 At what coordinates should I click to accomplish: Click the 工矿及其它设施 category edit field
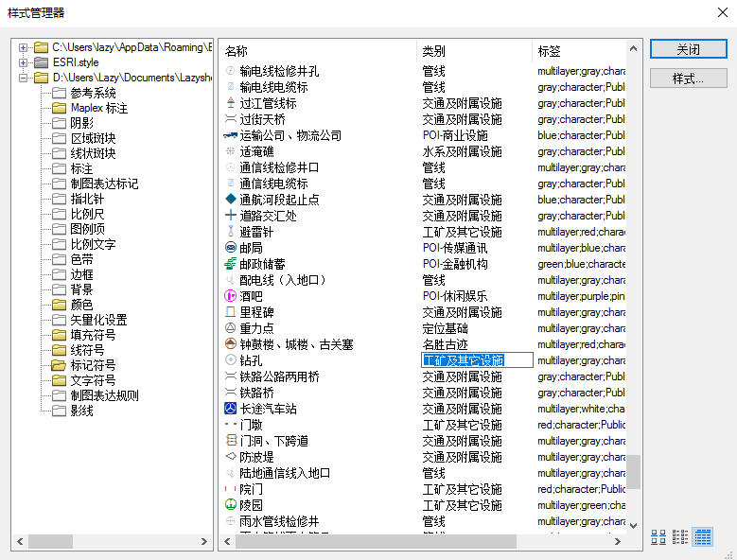click(477, 360)
